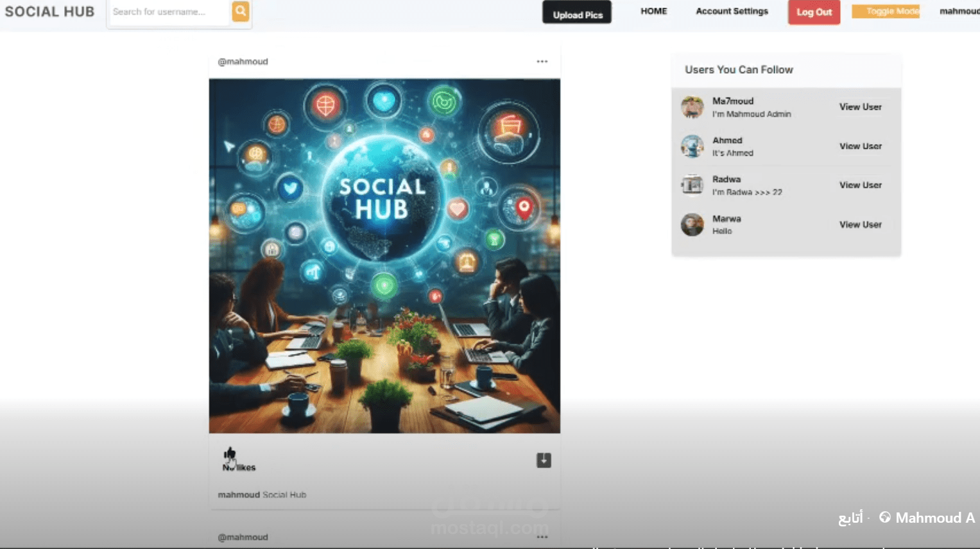Focus the Search for username field

point(169,12)
